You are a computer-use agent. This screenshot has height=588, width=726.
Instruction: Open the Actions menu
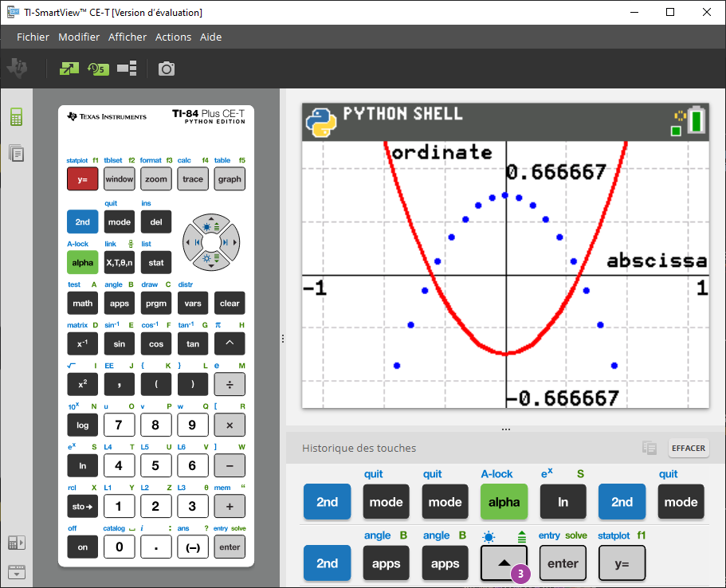173,37
